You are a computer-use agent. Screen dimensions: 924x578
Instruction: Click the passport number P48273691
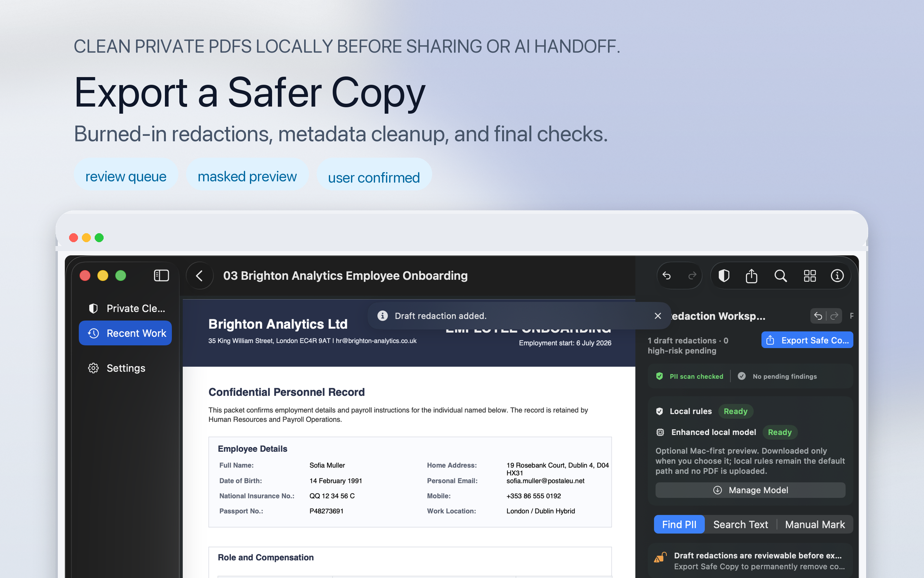click(326, 511)
